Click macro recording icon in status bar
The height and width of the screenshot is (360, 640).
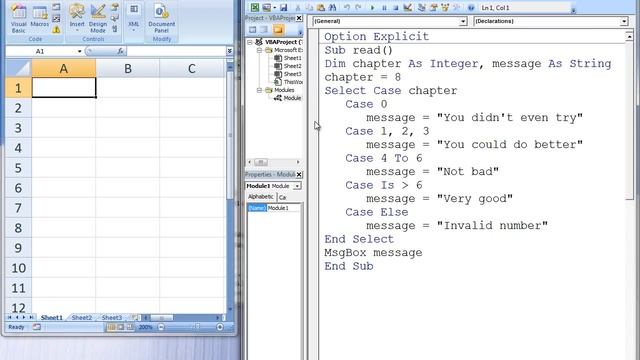[x=37, y=327]
